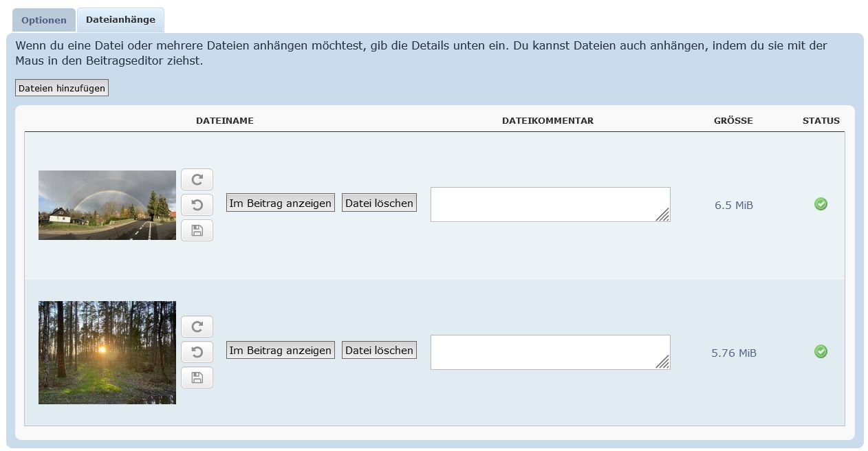Rotate the rainbow image counterclockwise
This screenshot has height=451, width=868.
pos(197,205)
